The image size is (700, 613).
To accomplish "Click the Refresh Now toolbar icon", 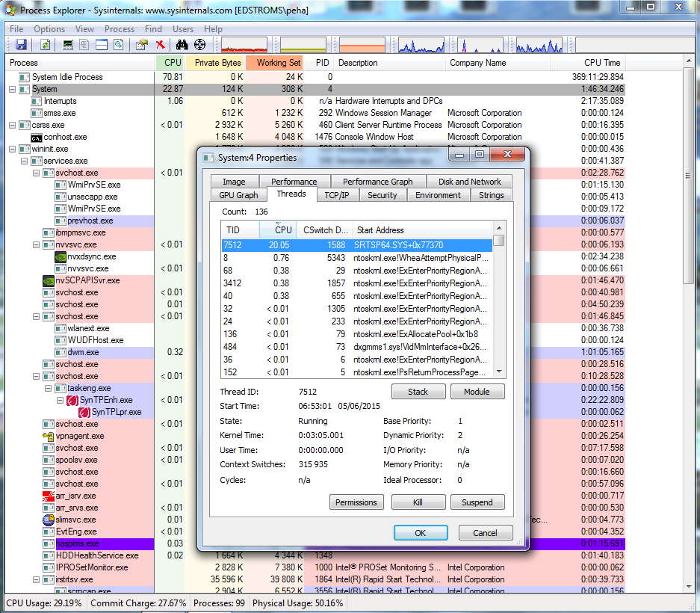I will [45, 45].
